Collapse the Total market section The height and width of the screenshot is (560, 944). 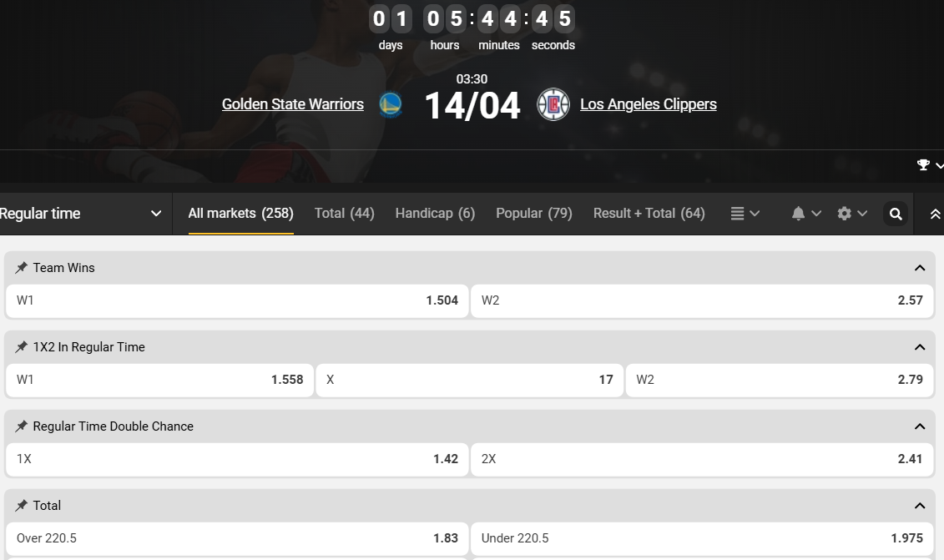[920, 506]
